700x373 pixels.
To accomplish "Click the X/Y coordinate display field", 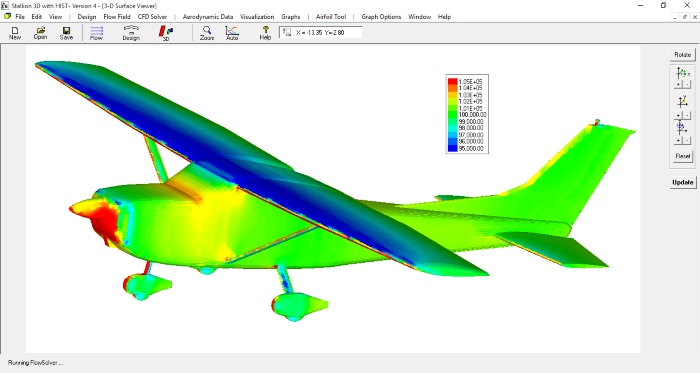I will (321, 33).
